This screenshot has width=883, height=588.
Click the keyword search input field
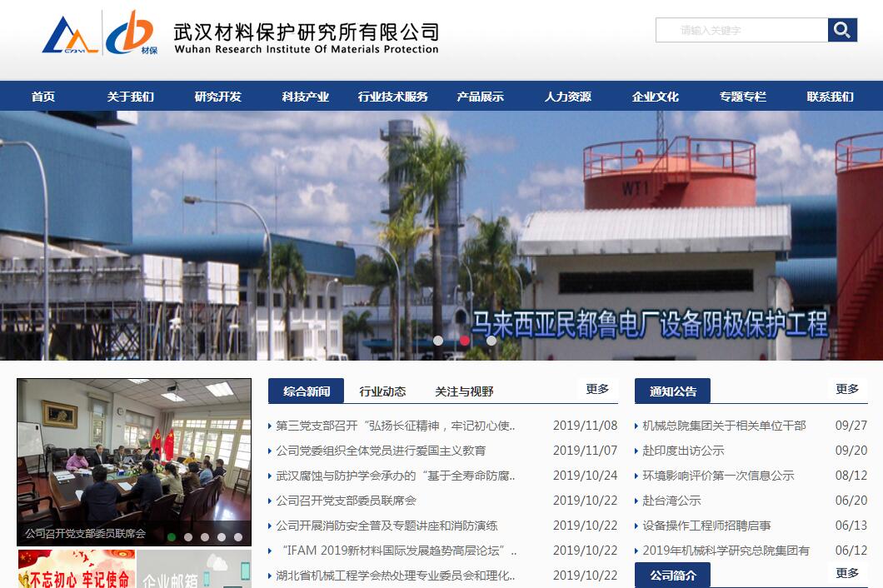coord(741,31)
